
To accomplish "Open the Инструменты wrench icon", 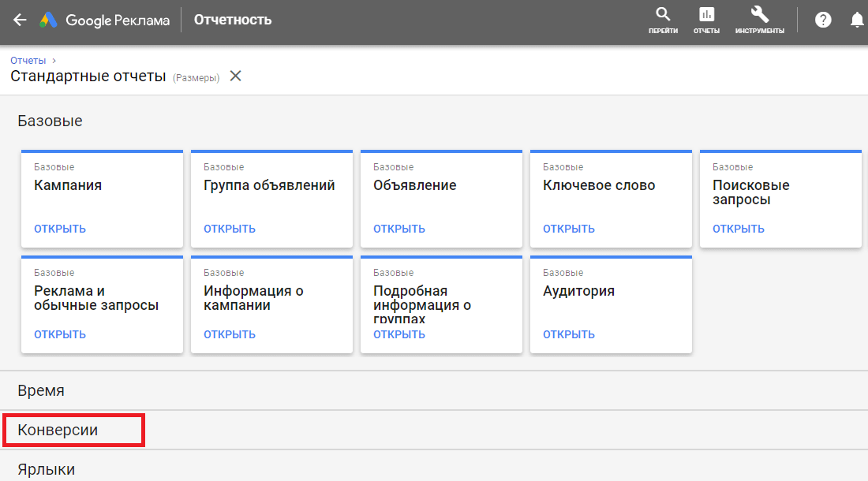I will click(x=759, y=20).
